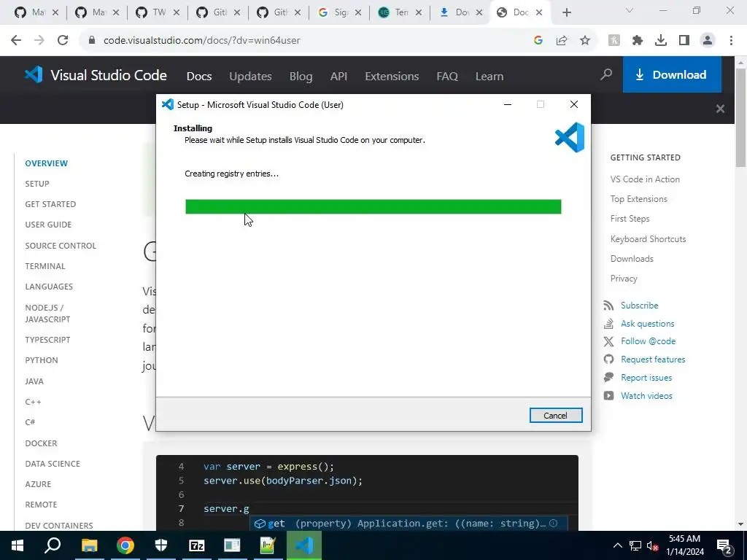Open the notification center icon
This screenshot has height=560, width=747.
(x=724, y=545)
